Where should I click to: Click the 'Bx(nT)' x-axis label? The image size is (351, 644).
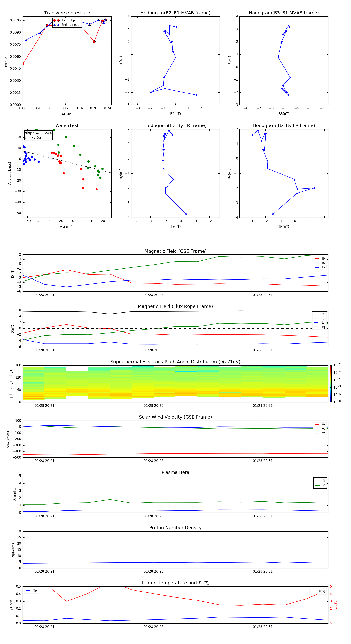(x=284, y=227)
